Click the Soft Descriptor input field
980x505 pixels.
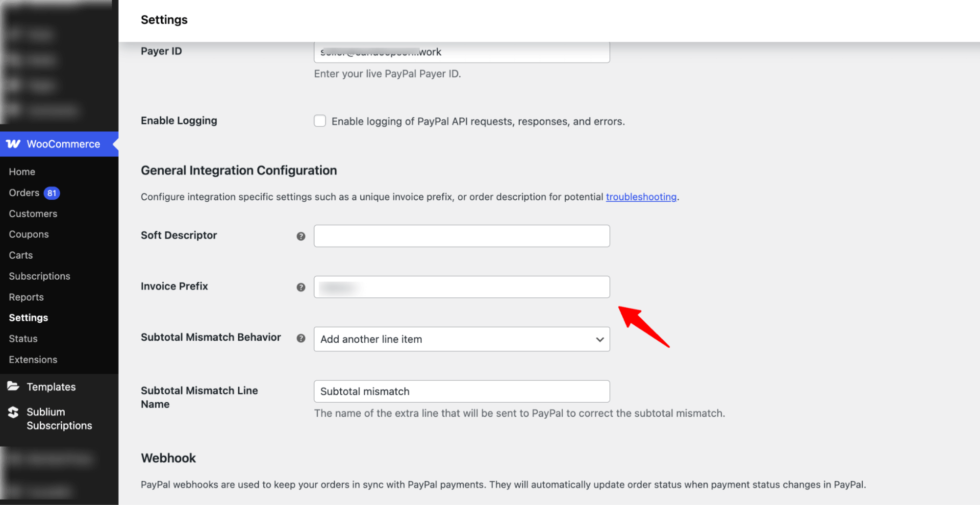[x=461, y=236]
